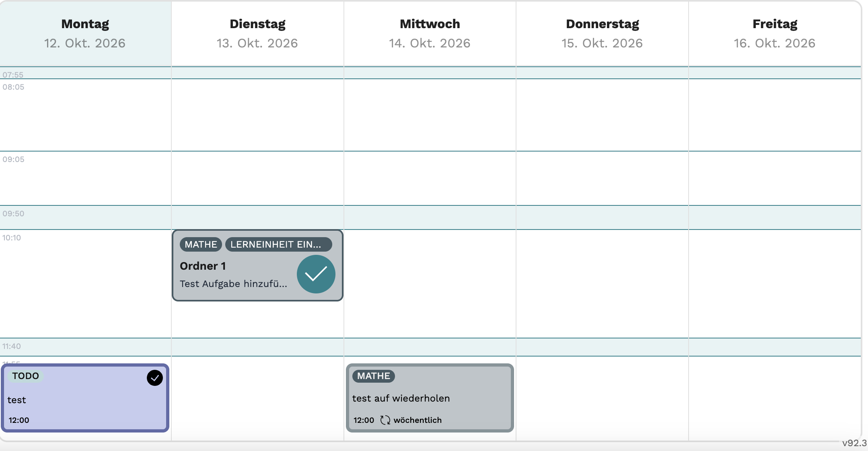Select the Montag 12. Okt. 2026 header
The width and height of the screenshot is (868, 451).
[85, 33]
